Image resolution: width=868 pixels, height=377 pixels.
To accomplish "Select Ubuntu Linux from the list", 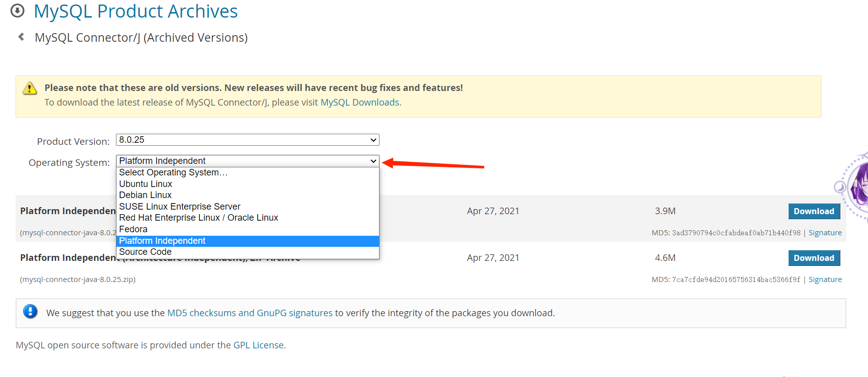I will pyautogui.click(x=247, y=184).
